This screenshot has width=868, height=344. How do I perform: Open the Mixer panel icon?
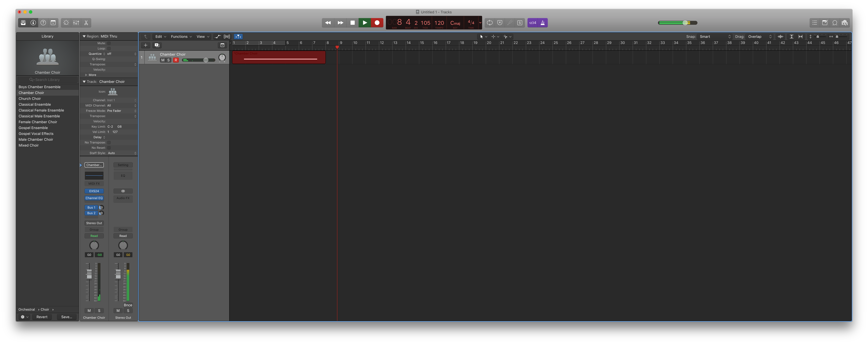(76, 23)
